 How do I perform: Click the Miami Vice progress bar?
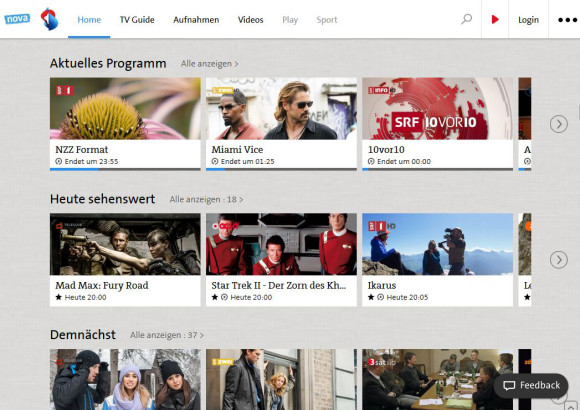tap(281, 169)
